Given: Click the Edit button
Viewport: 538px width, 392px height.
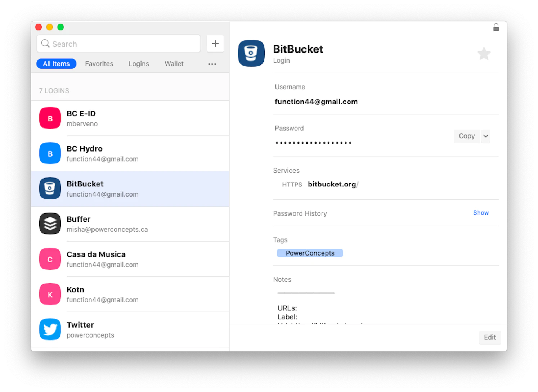Looking at the screenshot, I should click(x=490, y=337).
